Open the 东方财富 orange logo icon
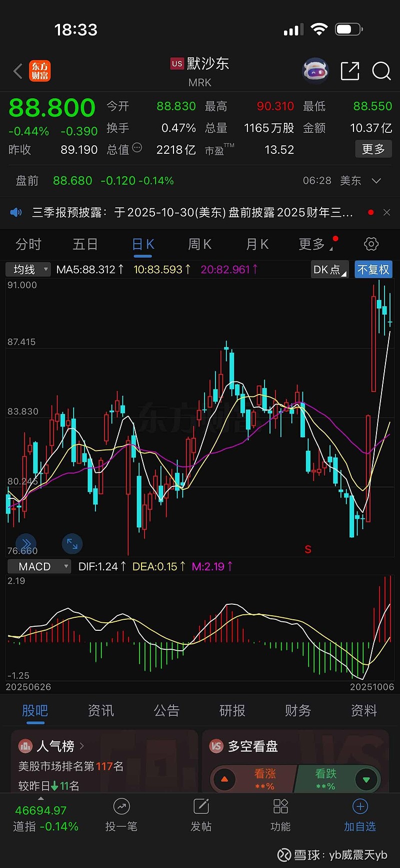The width and height of the screenshot is (400, 868). (39, 71)
